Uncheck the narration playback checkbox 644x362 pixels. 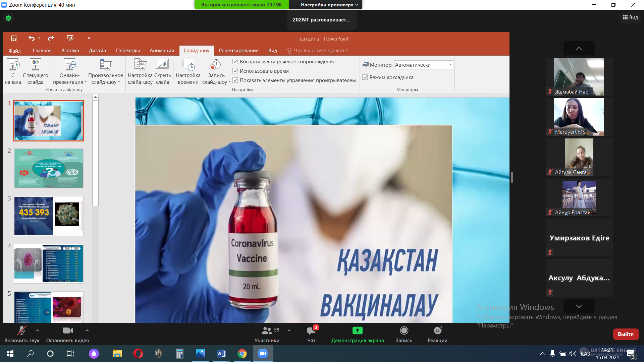[x=235, y=62]
